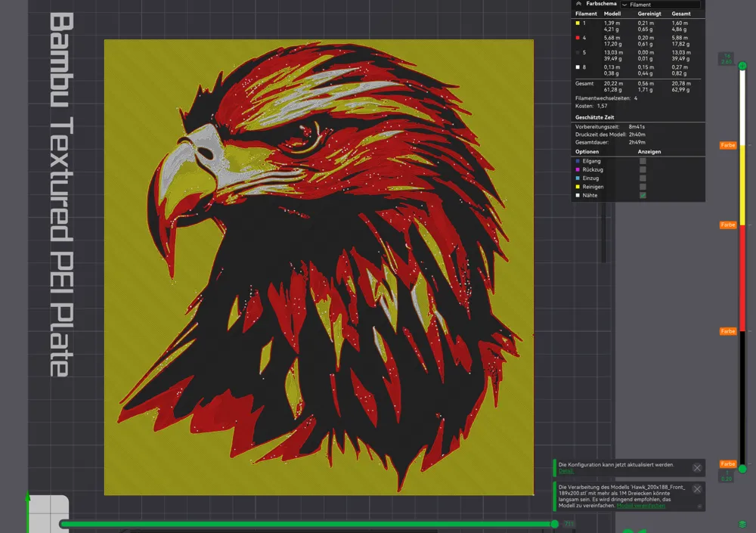Screen dimensions: 756x533
Task: Click the '711' move count label
Action: click(569, 524)
